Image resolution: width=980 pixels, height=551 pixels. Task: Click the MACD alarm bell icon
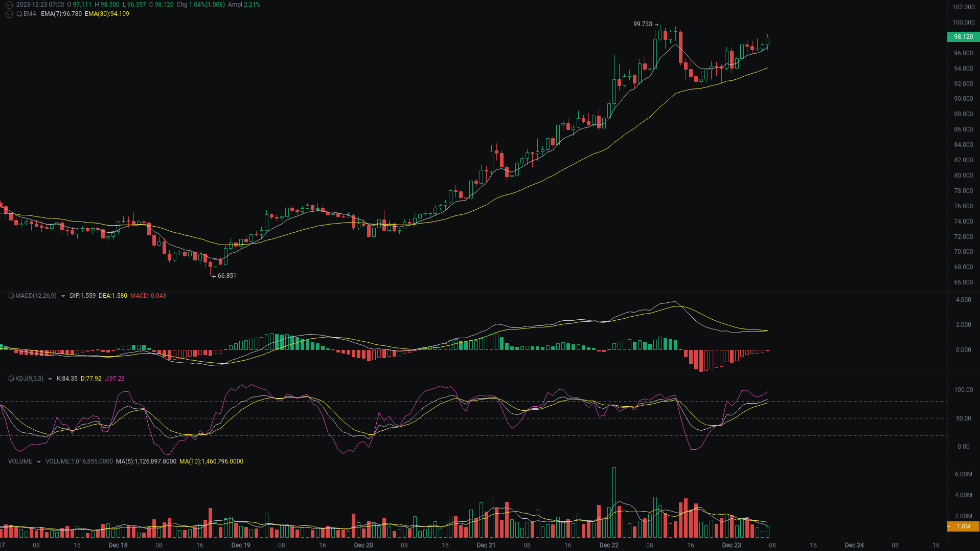coord(10,296)
